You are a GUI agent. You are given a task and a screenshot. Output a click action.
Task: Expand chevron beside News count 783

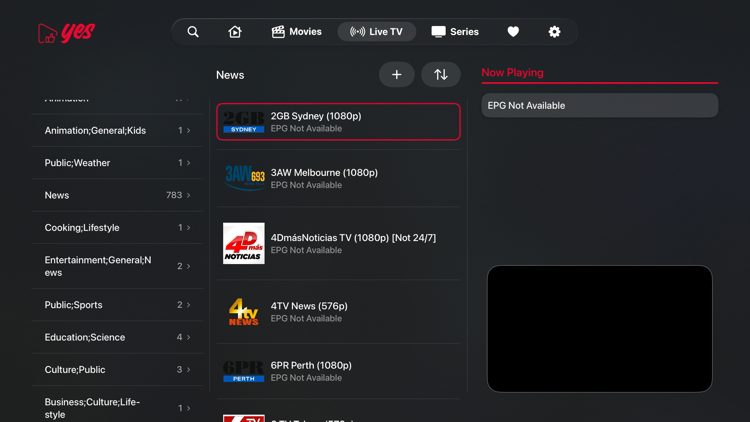(x=188, y=195)
